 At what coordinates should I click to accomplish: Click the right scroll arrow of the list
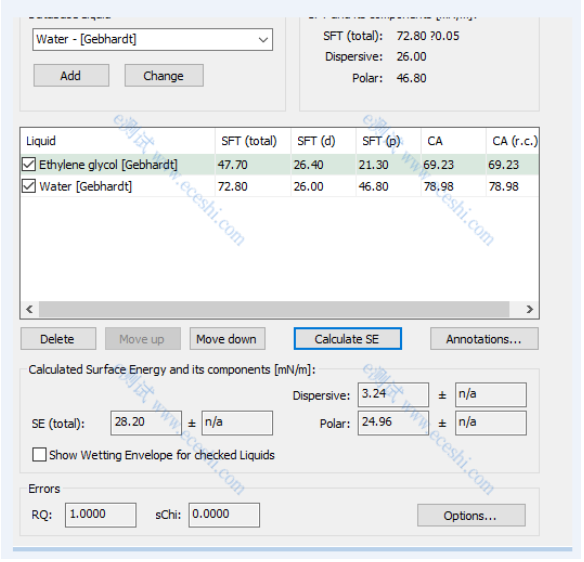point(529,309)
